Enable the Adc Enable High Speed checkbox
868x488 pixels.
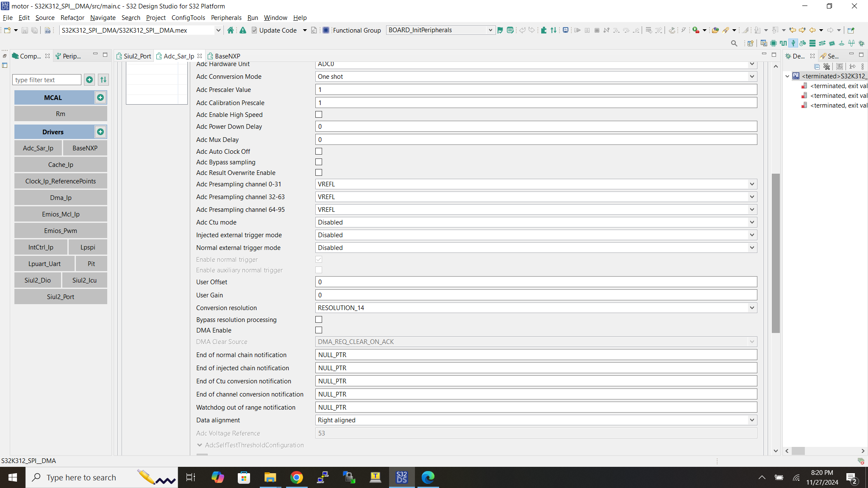pyautogui.click(x=318, y=114)
